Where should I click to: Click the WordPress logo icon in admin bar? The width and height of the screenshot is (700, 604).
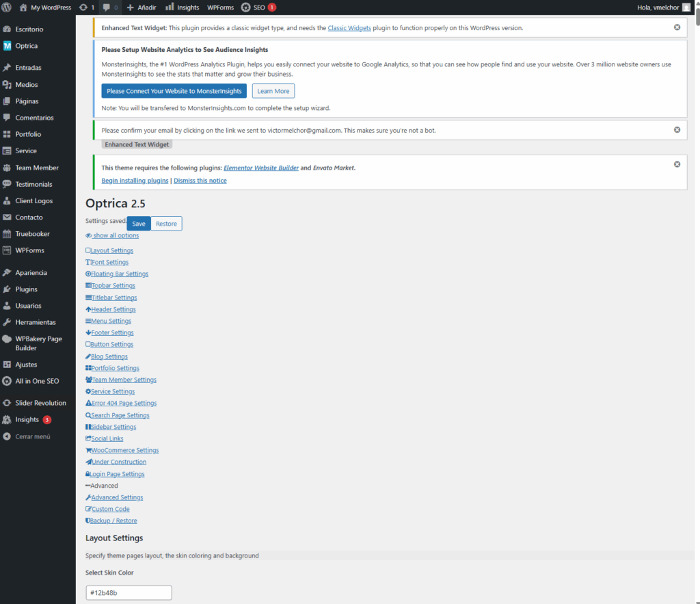pos(7,7)
